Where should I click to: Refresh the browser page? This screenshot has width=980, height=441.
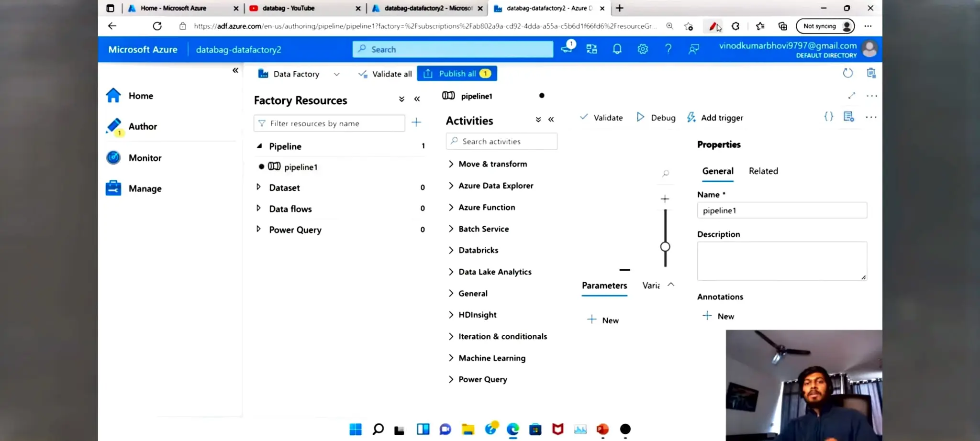[157, 26]
